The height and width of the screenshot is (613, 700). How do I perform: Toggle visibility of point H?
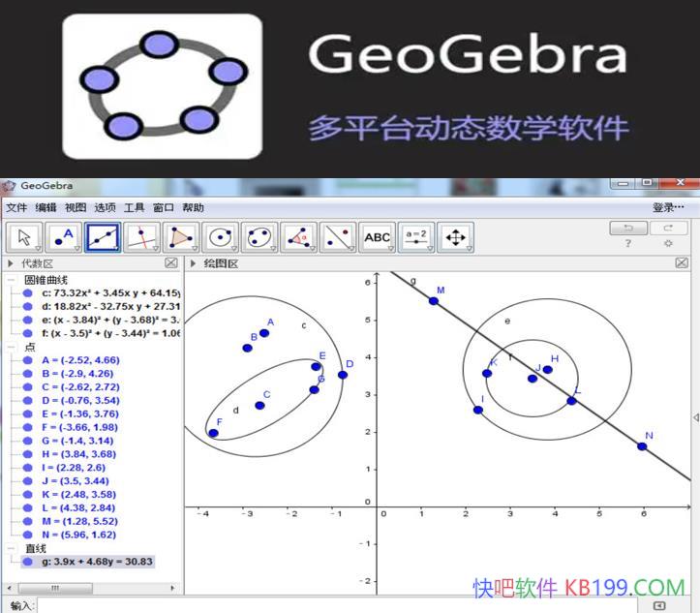[28, 454]
